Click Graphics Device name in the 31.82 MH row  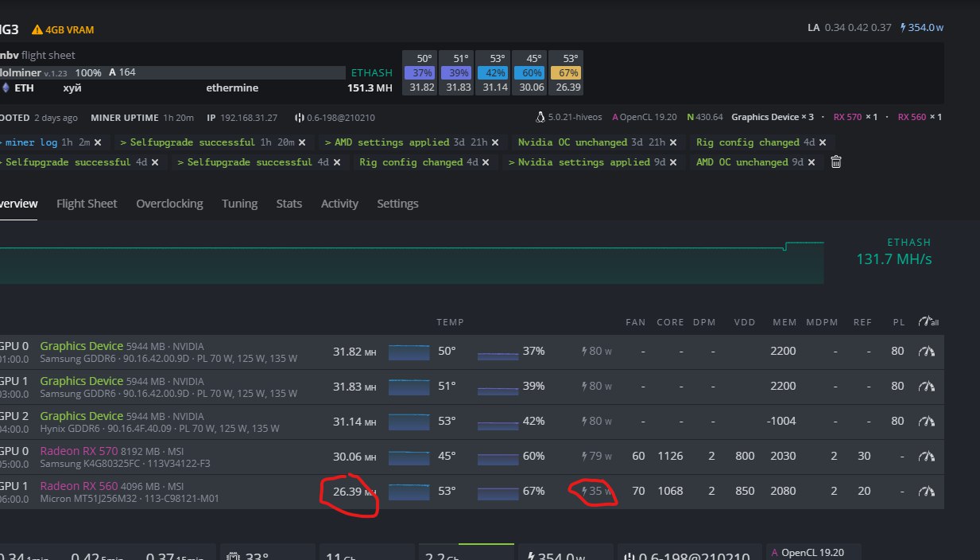81,346
